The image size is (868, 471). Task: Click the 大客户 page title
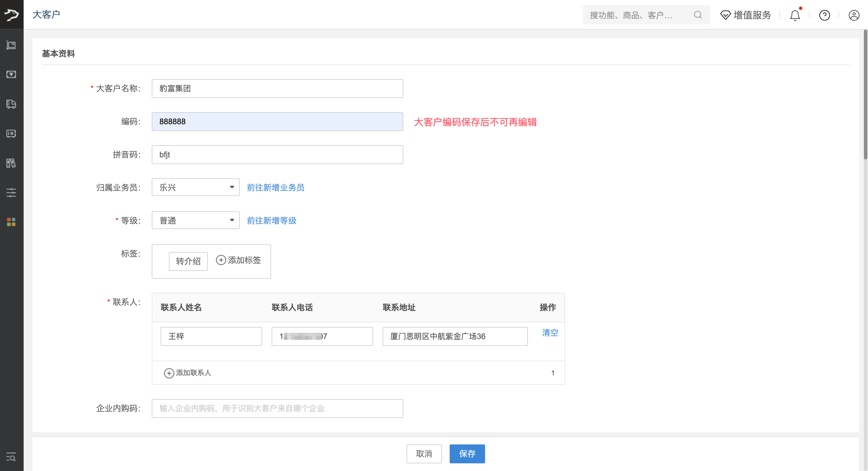[46, 14]
